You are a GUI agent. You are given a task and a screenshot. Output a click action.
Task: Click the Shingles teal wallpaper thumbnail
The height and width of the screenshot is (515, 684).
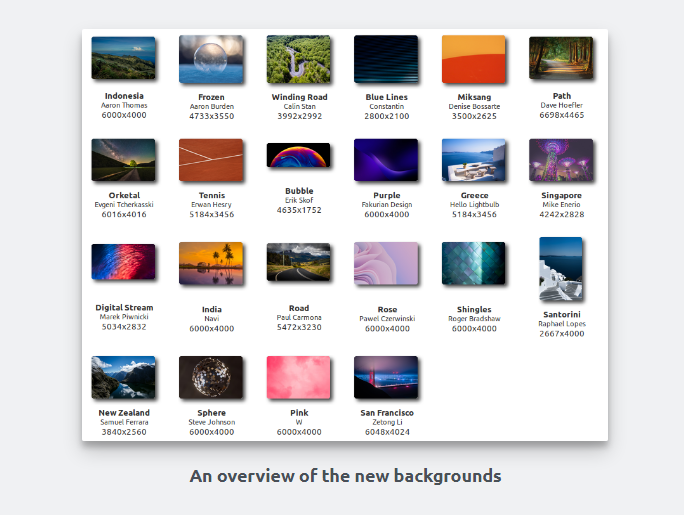(x=474, y=264)
